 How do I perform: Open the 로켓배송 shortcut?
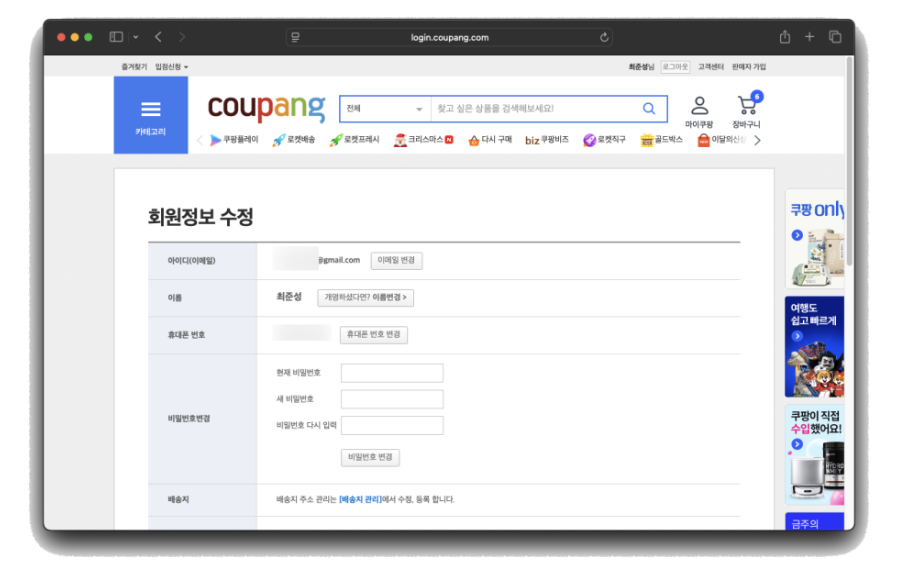coord(293,140)
